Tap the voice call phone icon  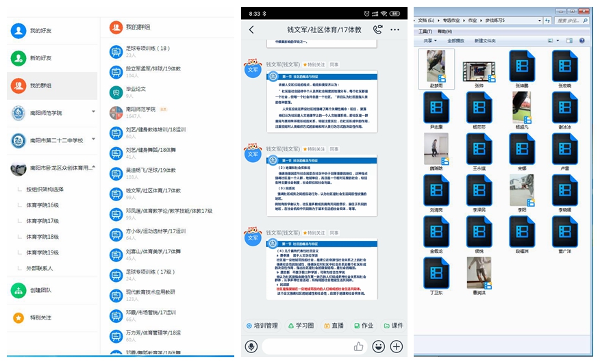pos(377,30)
